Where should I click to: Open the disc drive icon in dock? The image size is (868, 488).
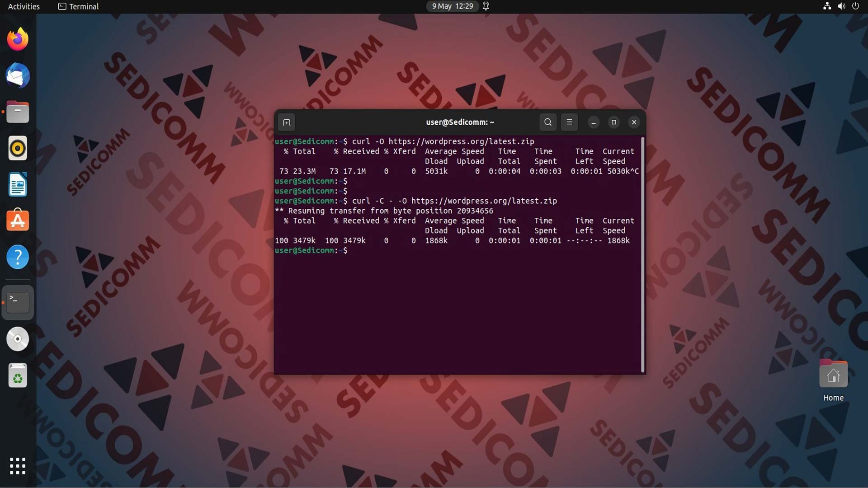pyautogui.click(x=18, y=339)
